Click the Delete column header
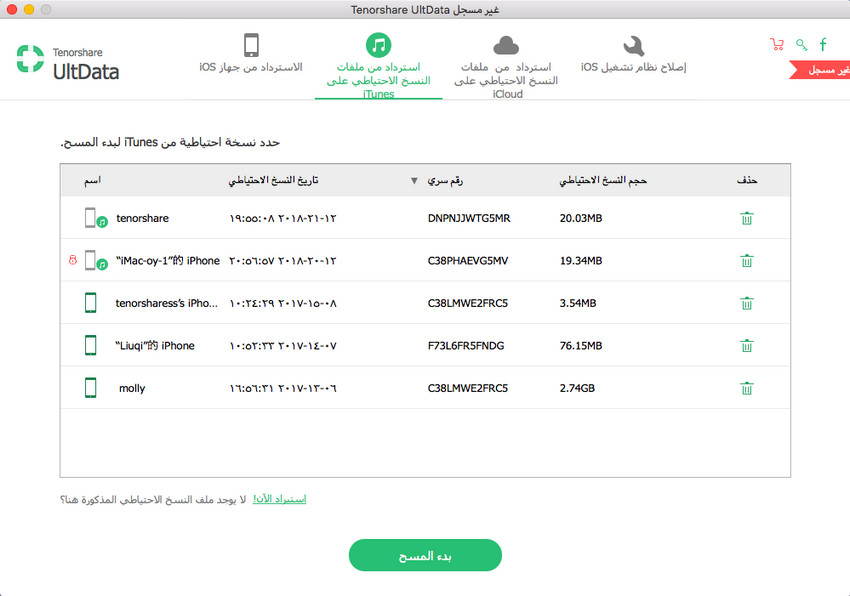 point(747,181)
